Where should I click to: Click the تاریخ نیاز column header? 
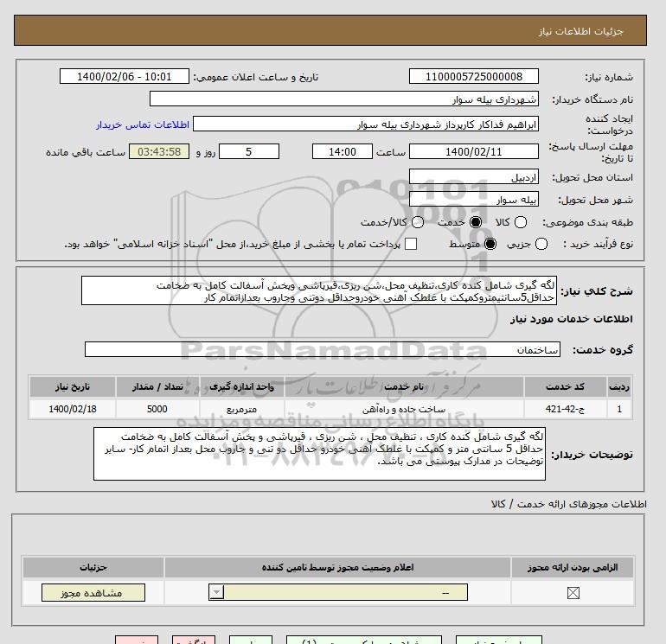point(72,386)
